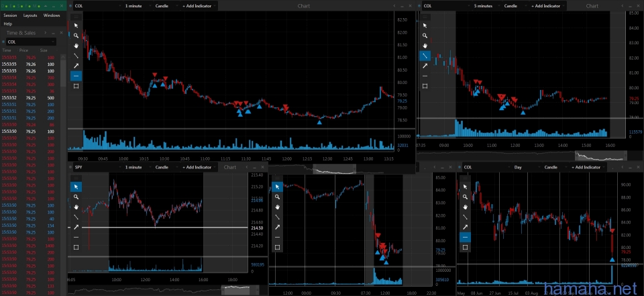Select the horizontal line tool in COL Day chart
This screenshot has width=644, height=296.
[x=465, y=237]
